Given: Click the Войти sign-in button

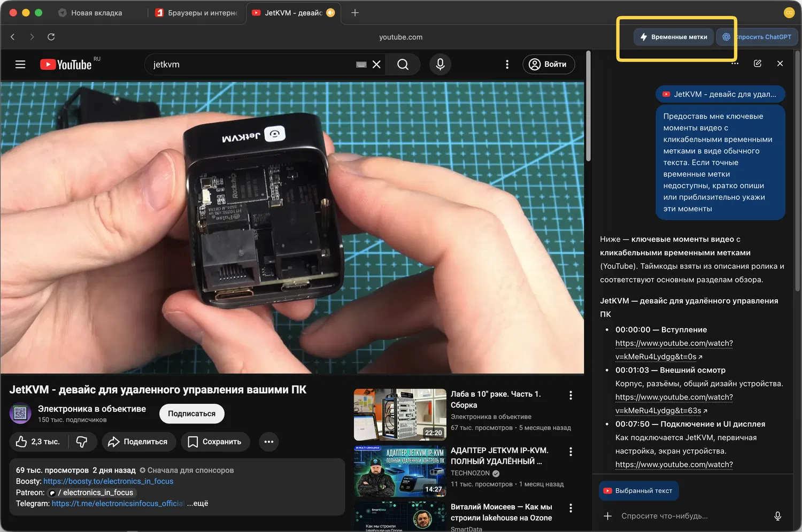Looking at the screenshot, I should pos(549,65).
